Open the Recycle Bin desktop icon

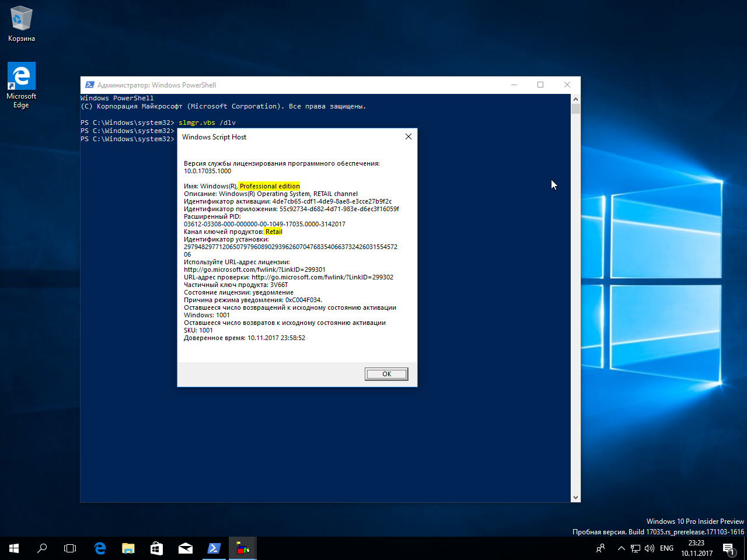coord(22,24)
